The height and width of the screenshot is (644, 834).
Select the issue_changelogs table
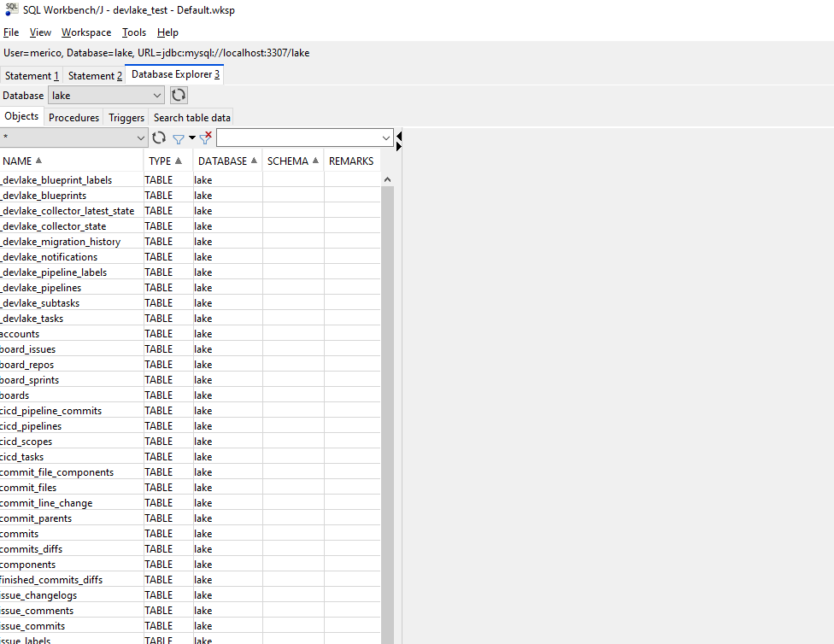[190, 595]
